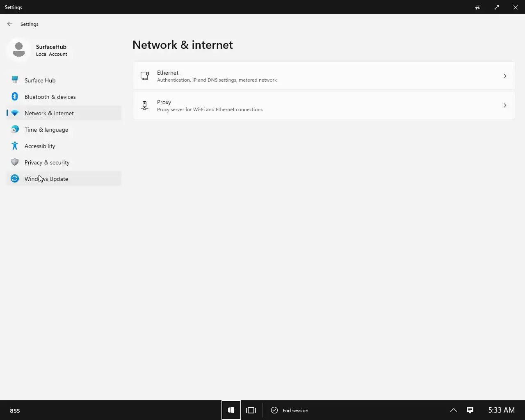
Task: Click the Proxy server icon
Action: point(145,105)
